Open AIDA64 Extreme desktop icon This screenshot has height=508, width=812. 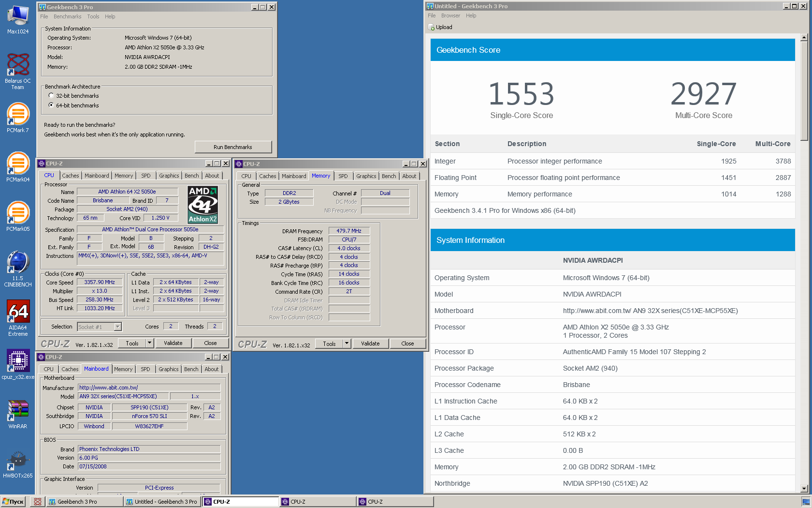18,318
